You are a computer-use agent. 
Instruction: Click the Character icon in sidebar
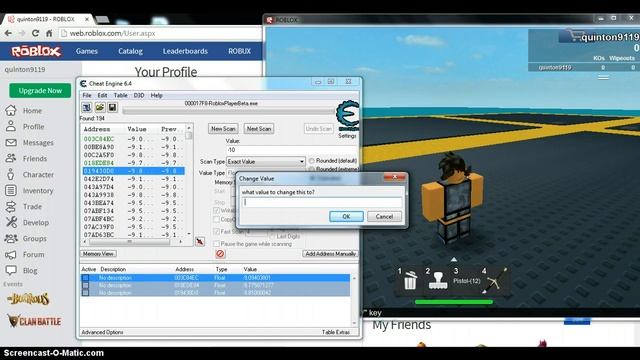click(x=11, y=174)
